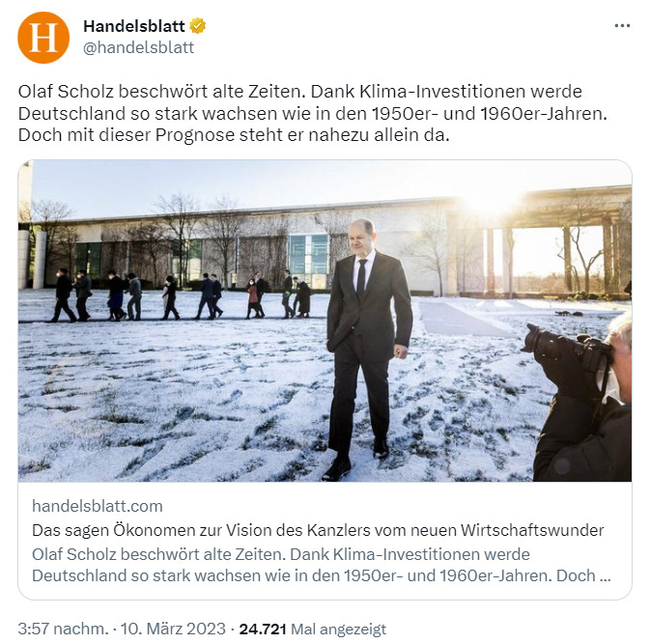Click the 3:57 nachm. timestamp
Viewport: 650px width, 644px height.
(63, 629)
